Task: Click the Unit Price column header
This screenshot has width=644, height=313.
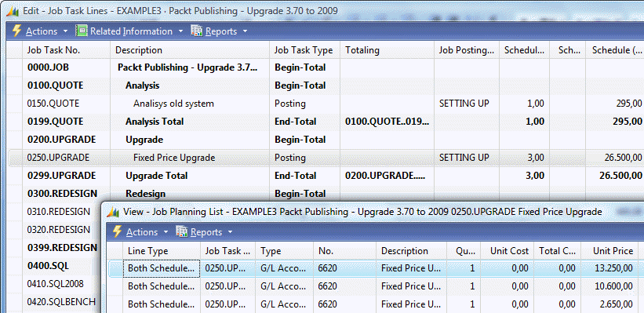Action: tap(609, 250)
